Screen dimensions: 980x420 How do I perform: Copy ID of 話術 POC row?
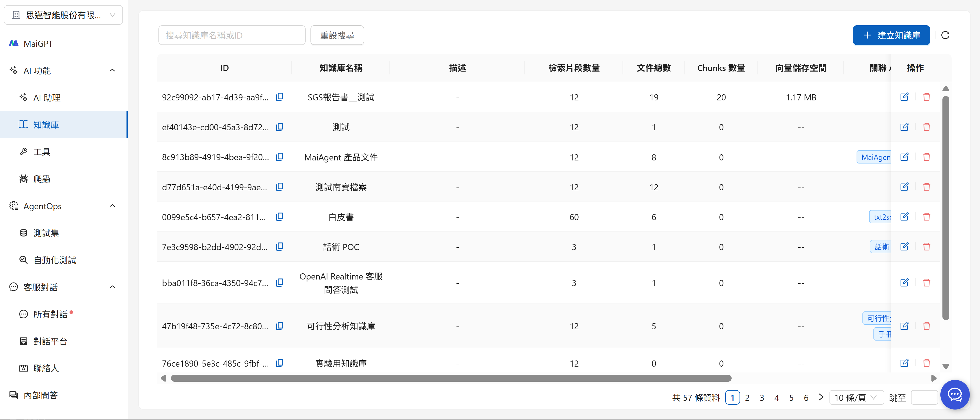[x=280, y=247]
